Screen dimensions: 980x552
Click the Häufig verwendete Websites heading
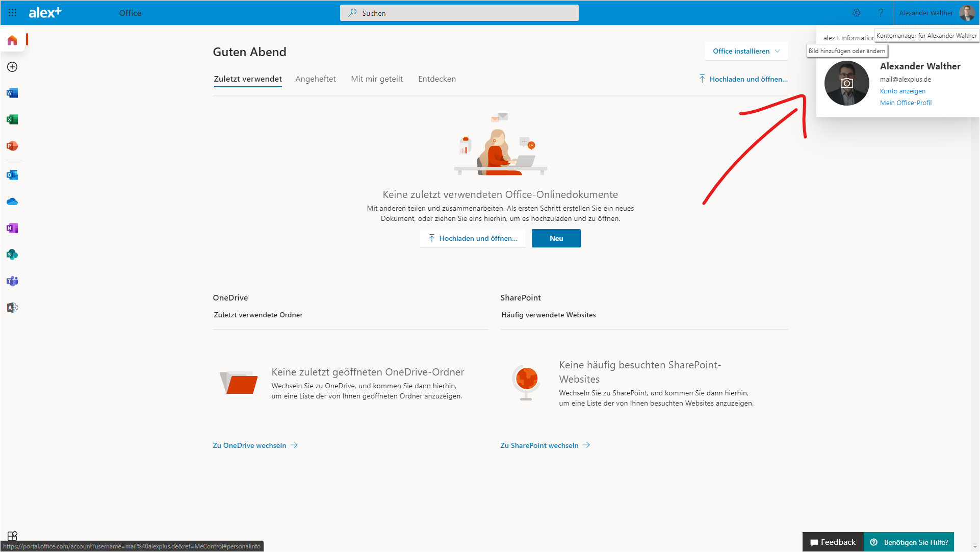549,315
